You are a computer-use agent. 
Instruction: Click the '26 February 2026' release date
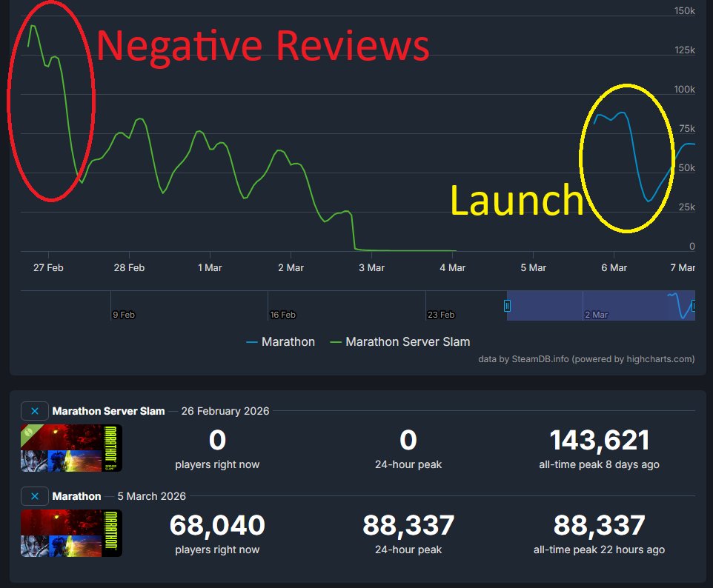click(225, 411)
